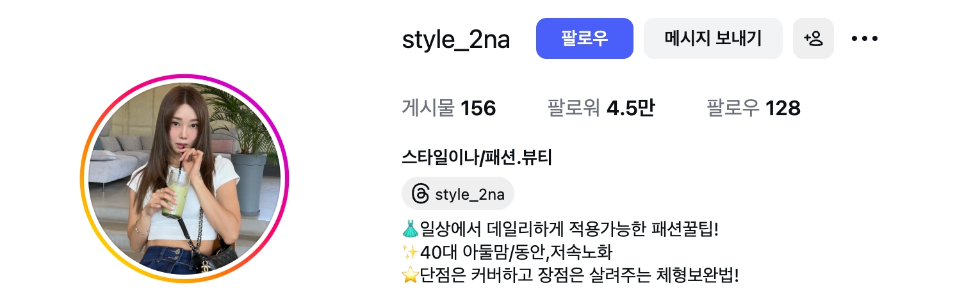View the story from the profile picture
Viewport: 980px width, 306px height.
(184, 178)
